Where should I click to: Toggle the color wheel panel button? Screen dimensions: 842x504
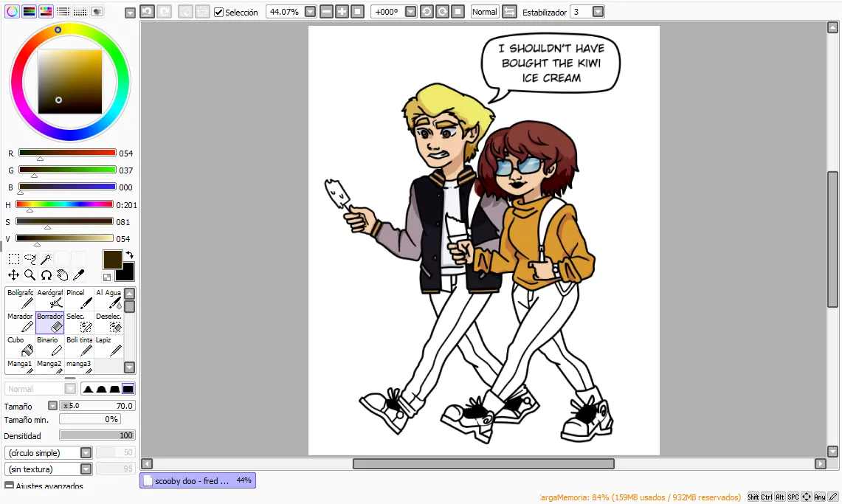[x=12, y=11]
